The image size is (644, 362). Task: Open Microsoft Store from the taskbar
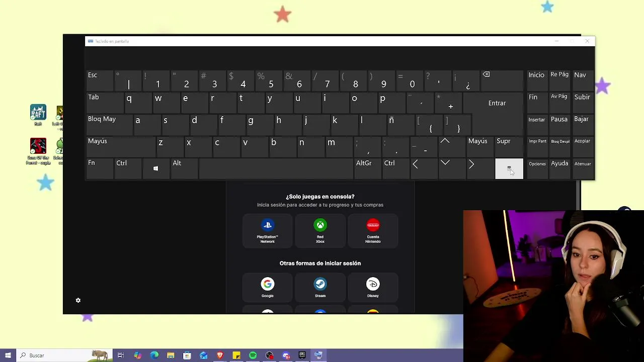(x=187, y=355)
